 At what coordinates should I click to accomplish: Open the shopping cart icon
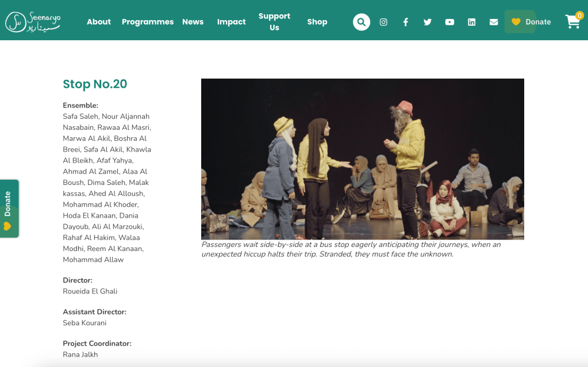pos(572,22)
